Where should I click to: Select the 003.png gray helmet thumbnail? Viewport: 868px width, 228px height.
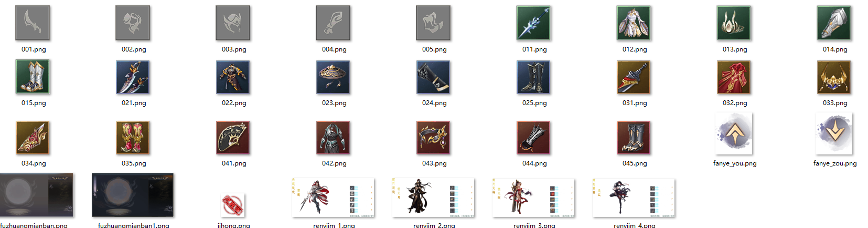233,23
